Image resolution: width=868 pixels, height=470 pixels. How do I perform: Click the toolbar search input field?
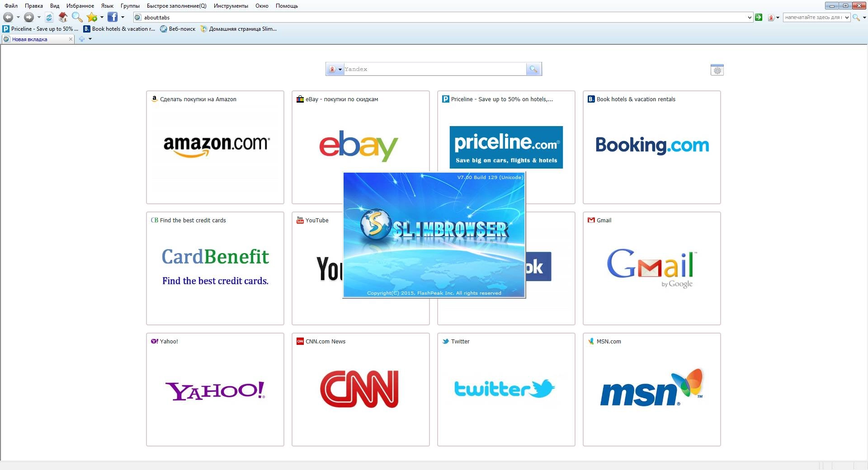point(813,18)
